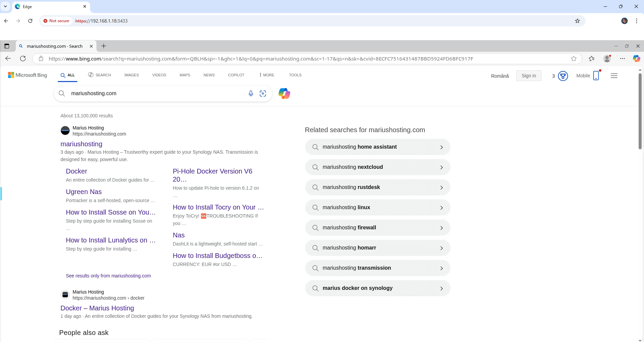This screenshot has width=644, height=342.
Task: Search using voice microphone icon
Action: click(x=251, y=93)
